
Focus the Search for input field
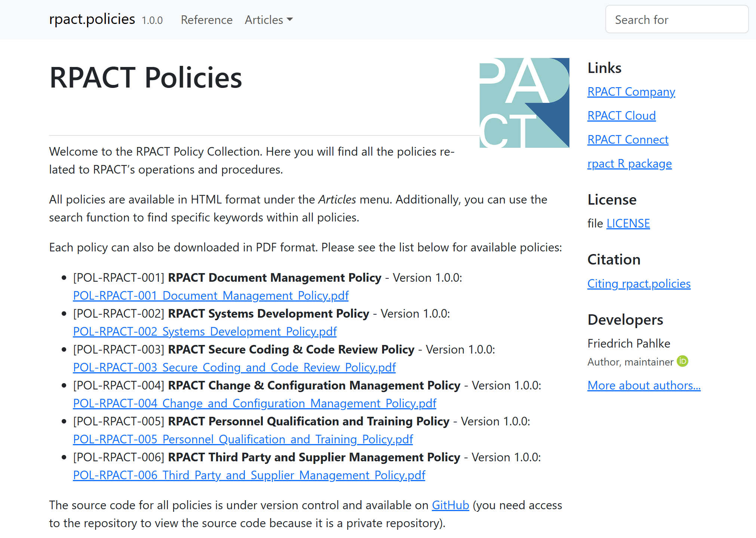pos(676,19)
